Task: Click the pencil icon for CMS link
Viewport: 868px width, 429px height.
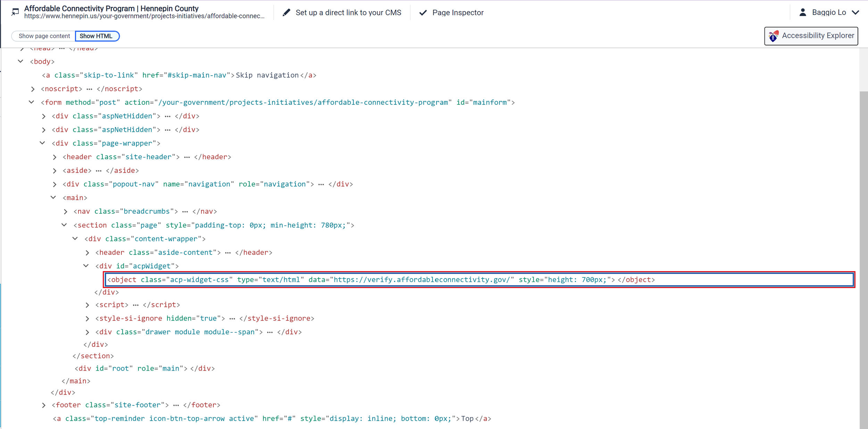Action: (286, 12)
